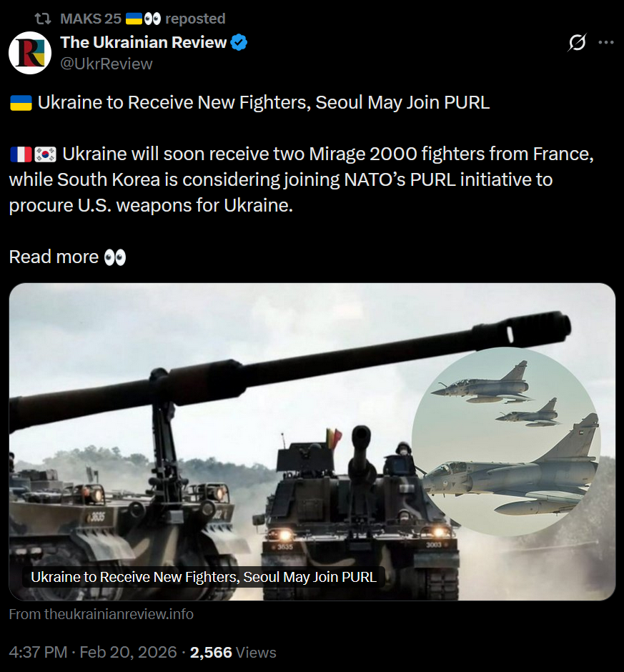Viewport: 624px width, 672px height.
Task: Click the eyes emoji after Read more
Action: click(x=115, y=257)
